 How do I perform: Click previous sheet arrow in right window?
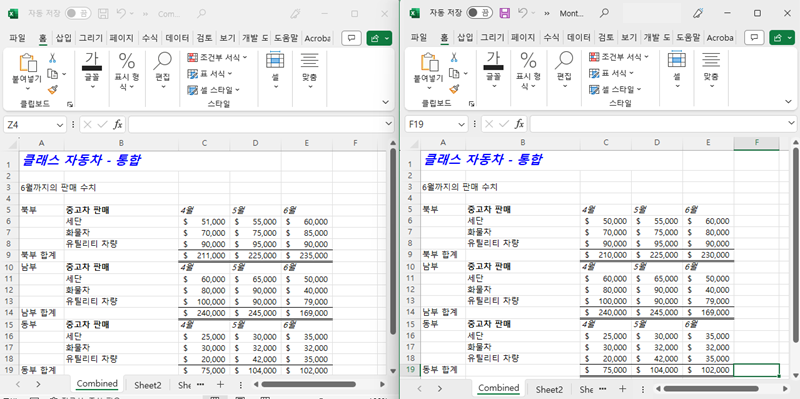tap(419, 388)
